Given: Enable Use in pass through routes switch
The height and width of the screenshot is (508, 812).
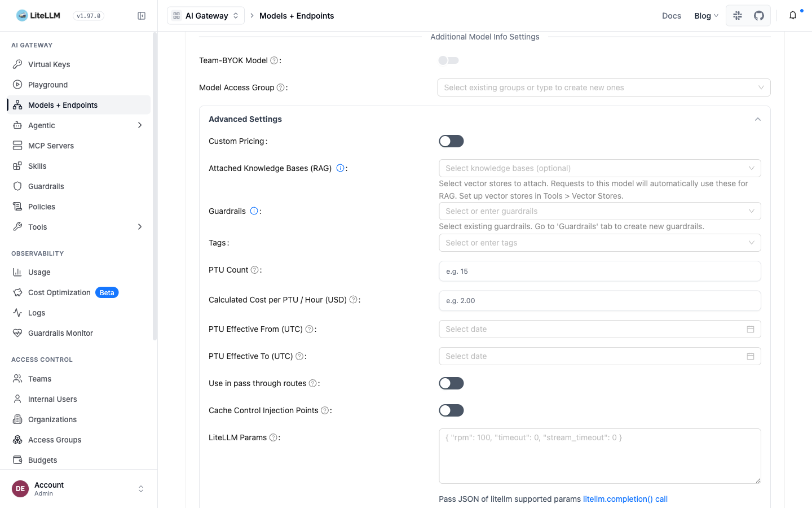Looking at the screenshot, I should point(451,383).
